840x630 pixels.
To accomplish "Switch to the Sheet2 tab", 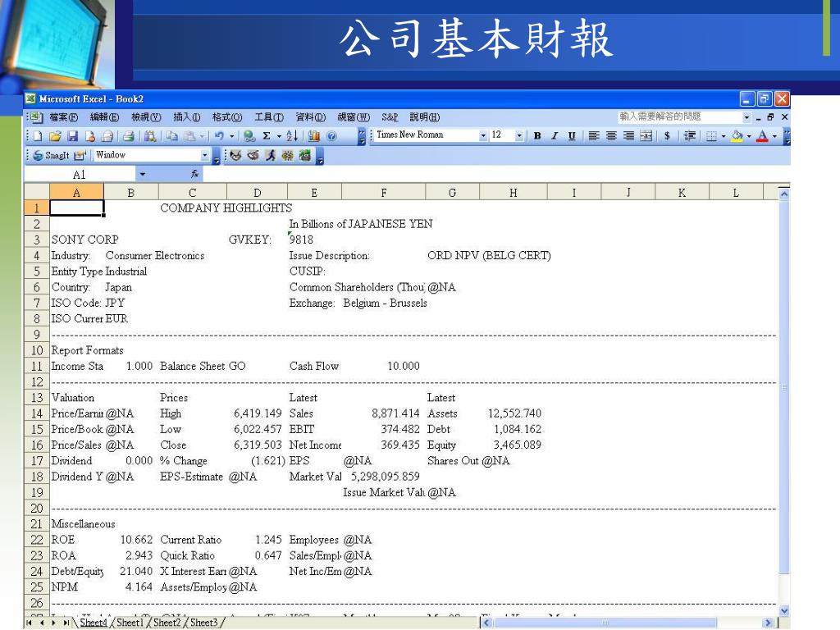I will click(167, 623).
